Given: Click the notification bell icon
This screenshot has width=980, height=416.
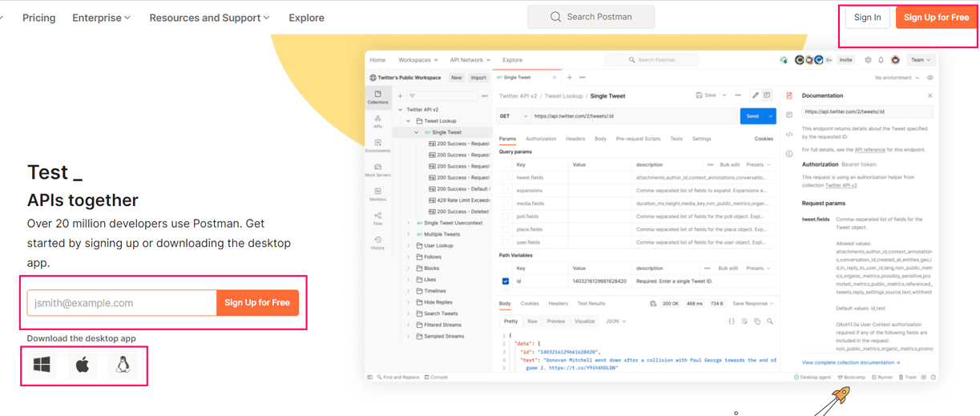Looking at the screenshot, I should click(881, 60).
